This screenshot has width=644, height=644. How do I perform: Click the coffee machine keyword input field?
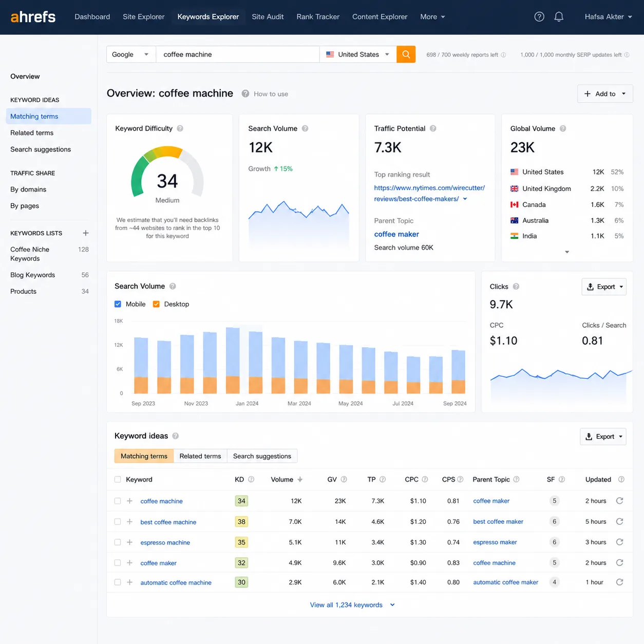tap(238, 54)
